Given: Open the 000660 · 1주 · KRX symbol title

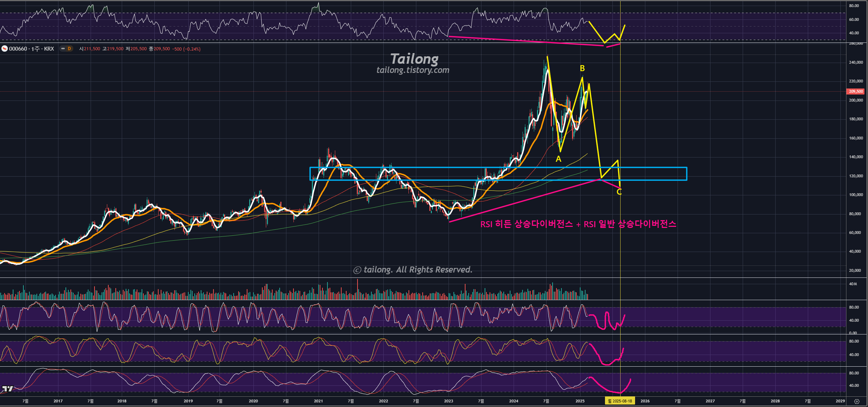Looking at the screenshot, I should 32,49.
